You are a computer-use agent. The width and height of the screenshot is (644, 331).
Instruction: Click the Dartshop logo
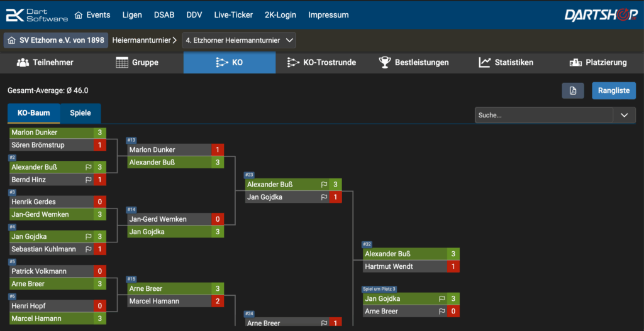tap(600, 15)
